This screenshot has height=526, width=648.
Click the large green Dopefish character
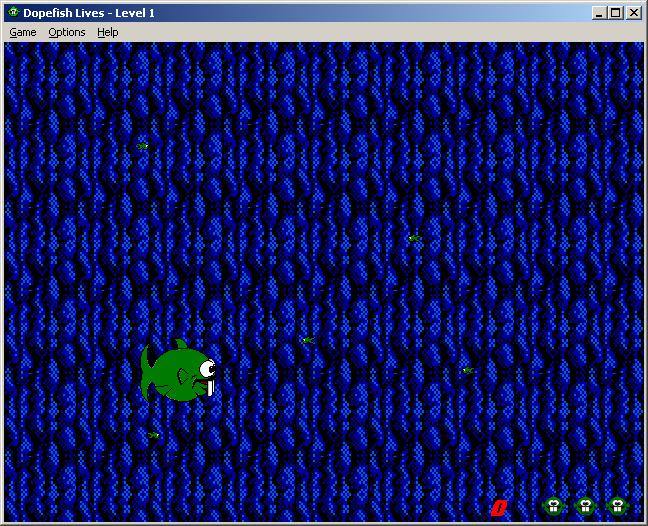pyautogui.click(x=179, y=371)
